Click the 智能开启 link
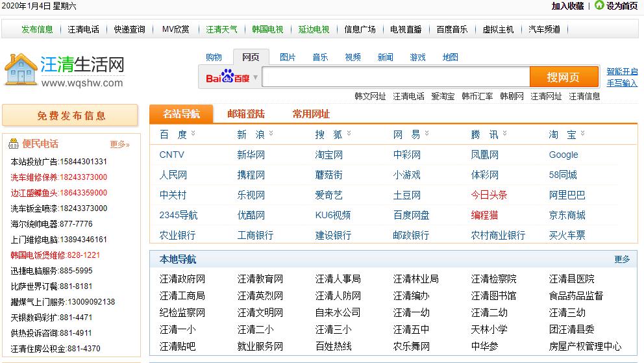The image size is (644, 363). [622, 71]
